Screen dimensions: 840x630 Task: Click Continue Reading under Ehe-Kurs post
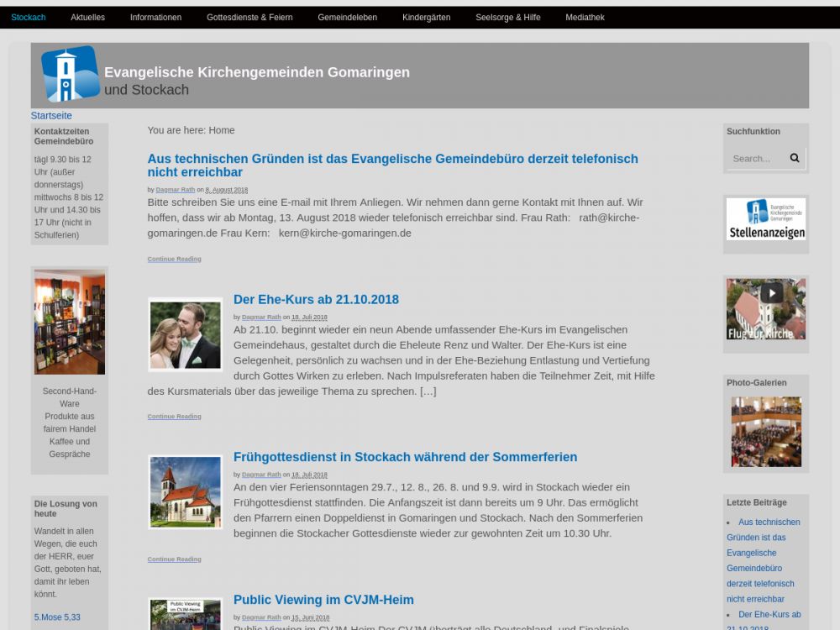click(174, 417)
